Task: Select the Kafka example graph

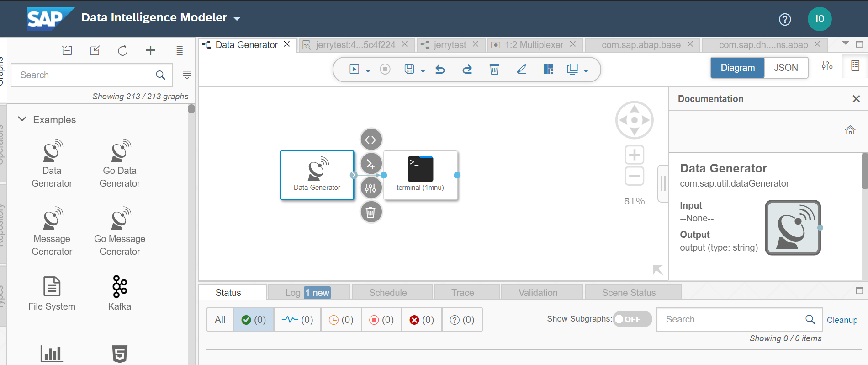Action: 120,293
